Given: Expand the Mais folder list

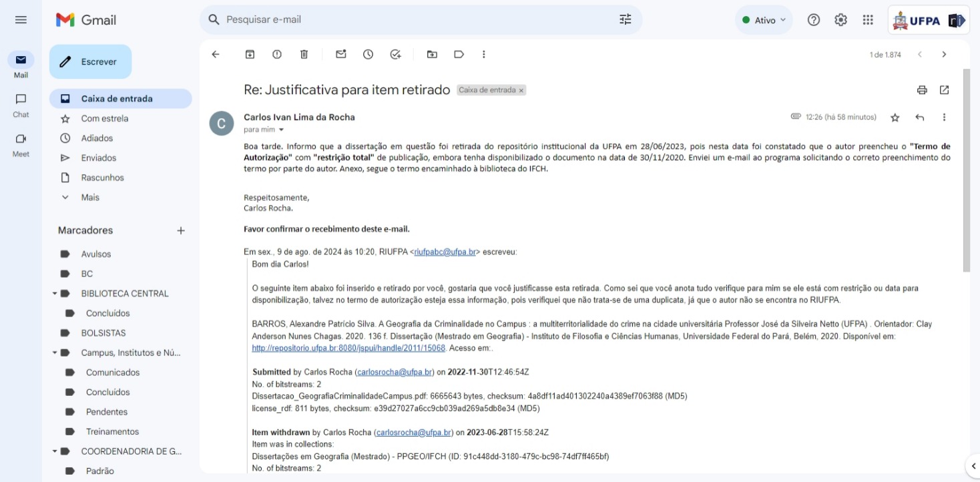Looking at the screenshot, I should (90, 198).
